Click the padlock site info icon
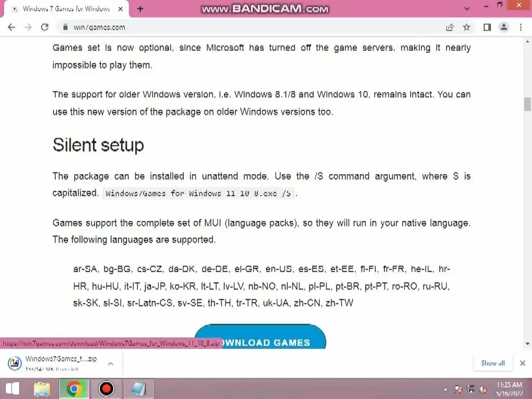532x399 pixels. (65, 27)
